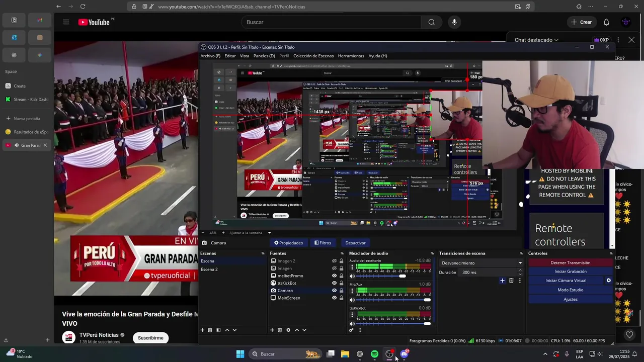Click Modo Estudio button
The height and width of the screenshot is (362, 644).
[571, 290]
